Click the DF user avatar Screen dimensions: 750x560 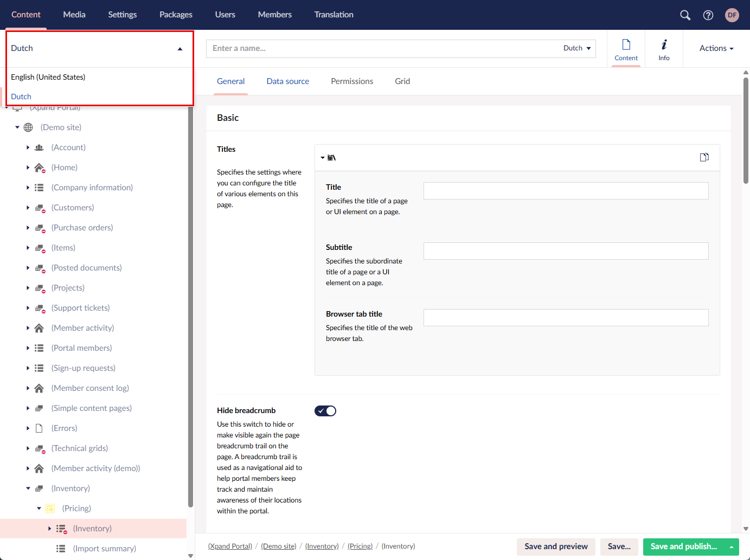click(x=732, y=15)
